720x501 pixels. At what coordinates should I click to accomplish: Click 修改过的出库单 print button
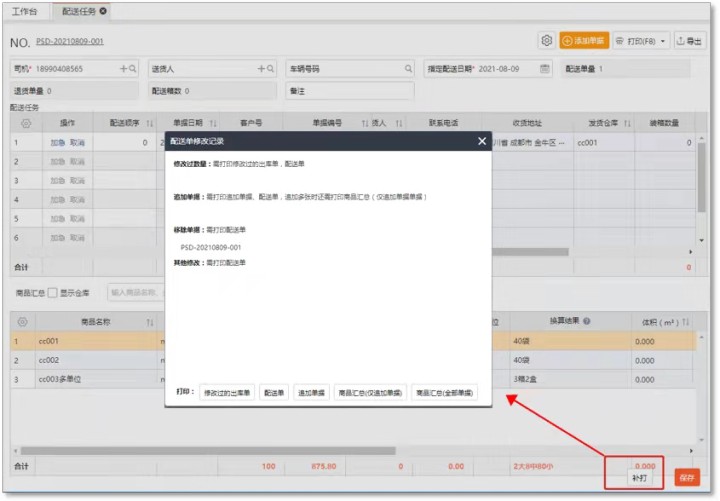227,393
